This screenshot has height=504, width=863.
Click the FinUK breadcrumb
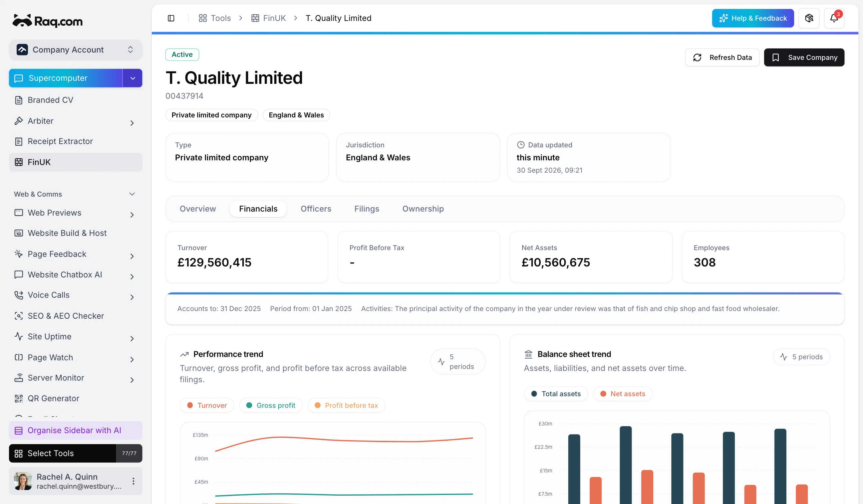click(x=268, y=18)
